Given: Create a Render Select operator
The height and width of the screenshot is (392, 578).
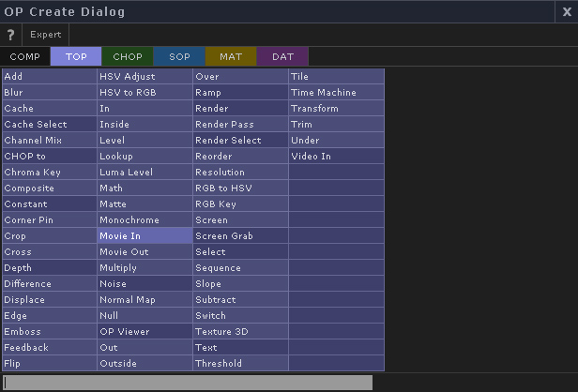Looking at the screenshot, I should pos(240,140).
